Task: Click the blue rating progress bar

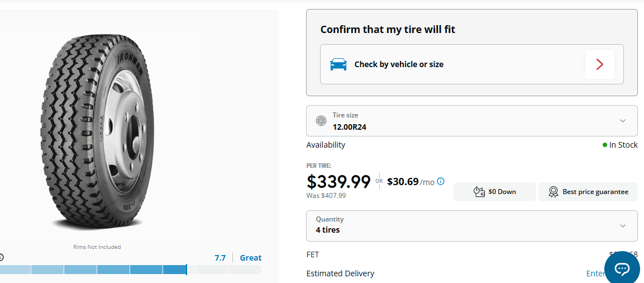Action: [131, 270]
